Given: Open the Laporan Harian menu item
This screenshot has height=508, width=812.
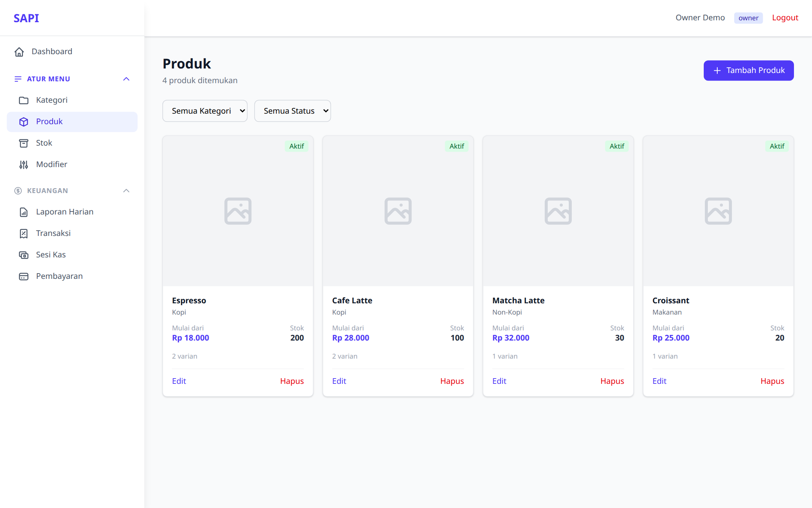Looking at the screenshot, I should coord(72,212).
